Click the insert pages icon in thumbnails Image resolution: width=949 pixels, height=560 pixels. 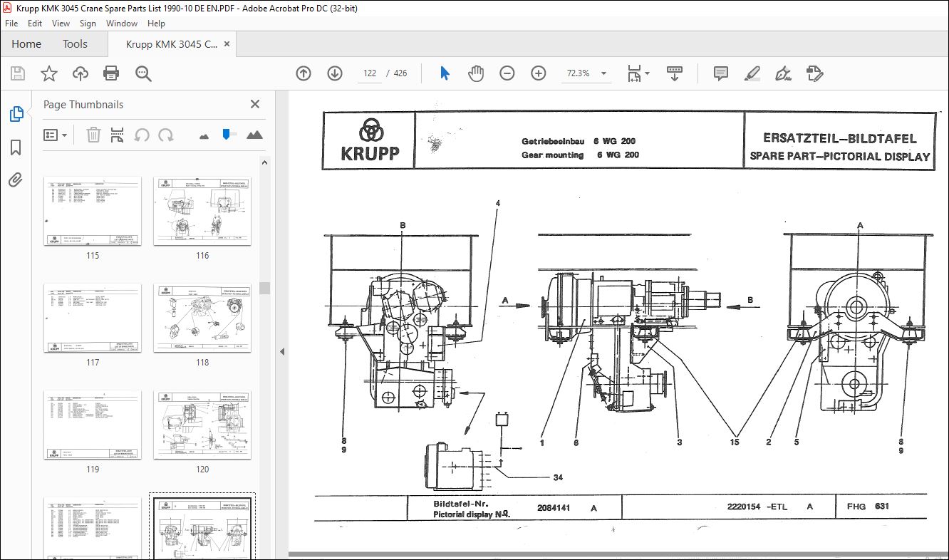pos(118,135)
